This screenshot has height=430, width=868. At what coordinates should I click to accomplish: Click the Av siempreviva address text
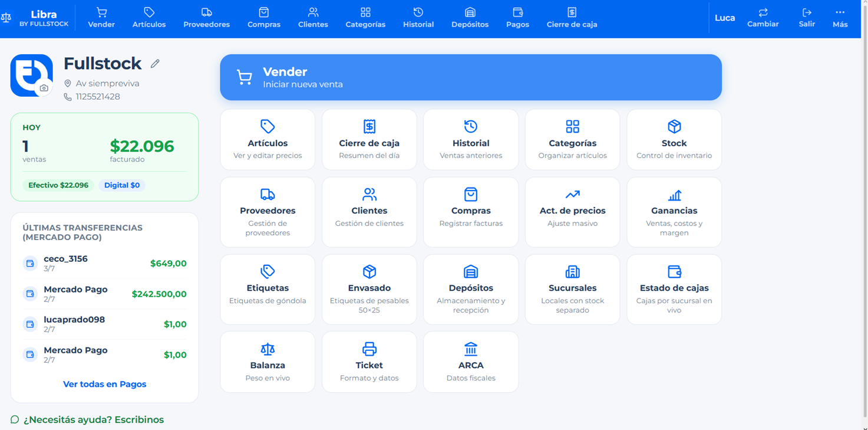pyautogui.click(x=107, y=84)
